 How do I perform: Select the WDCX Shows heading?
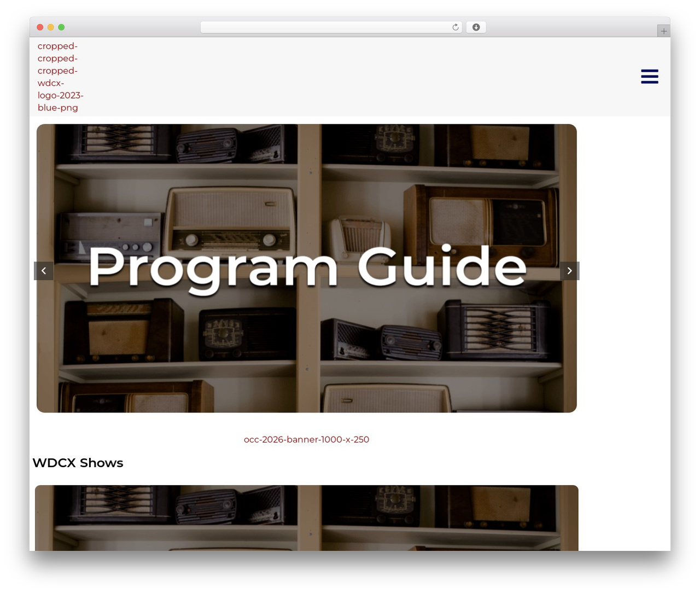coord(78,463)
